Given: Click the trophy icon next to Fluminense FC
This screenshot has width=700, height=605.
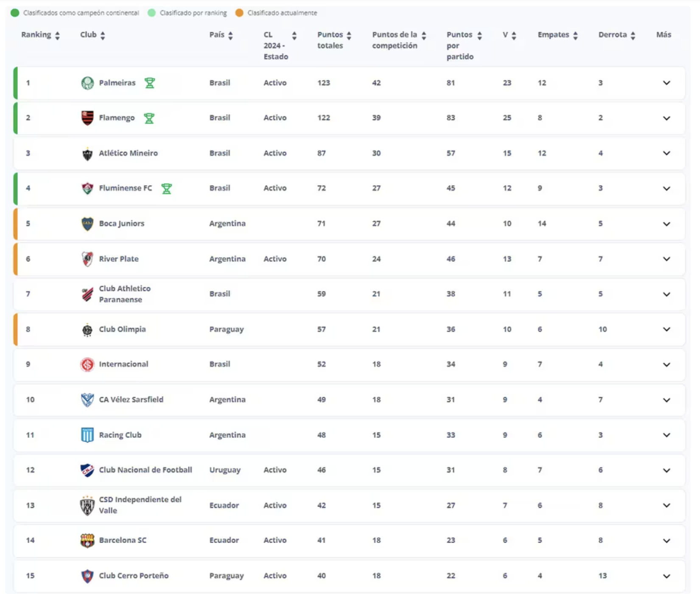Looking at the screenshot, I should coord(167,188).
